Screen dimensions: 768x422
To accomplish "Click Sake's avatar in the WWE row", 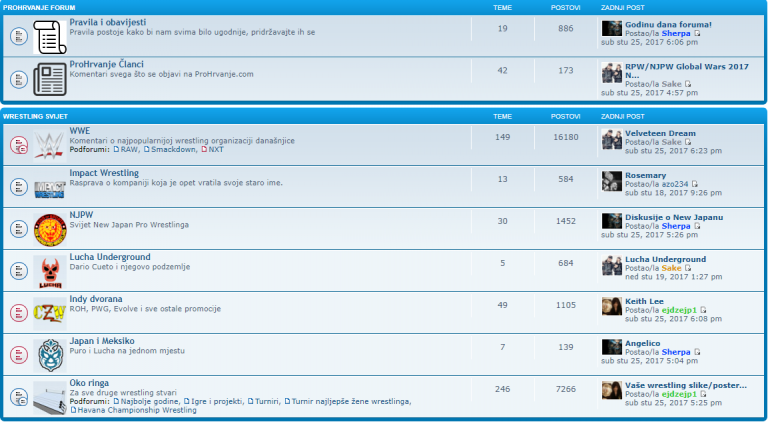I will (x=612, y=139).
